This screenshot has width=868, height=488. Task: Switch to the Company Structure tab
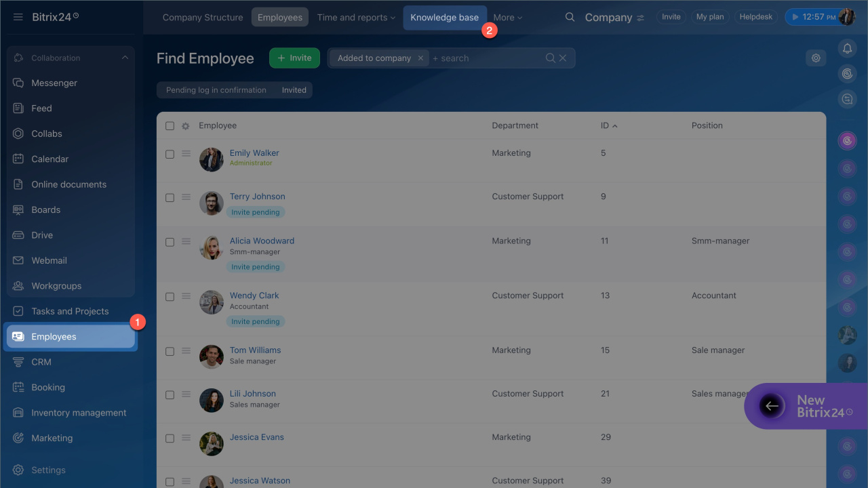coord(203,18)
